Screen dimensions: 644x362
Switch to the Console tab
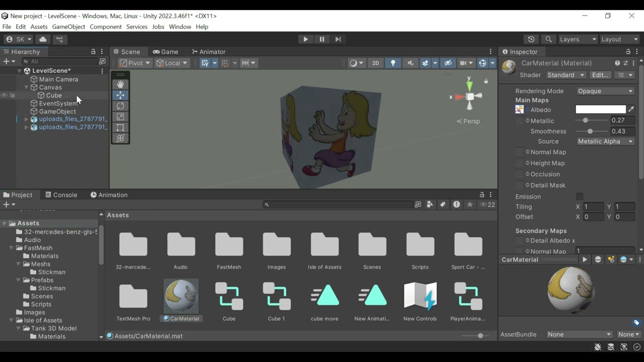click(61, 195)
